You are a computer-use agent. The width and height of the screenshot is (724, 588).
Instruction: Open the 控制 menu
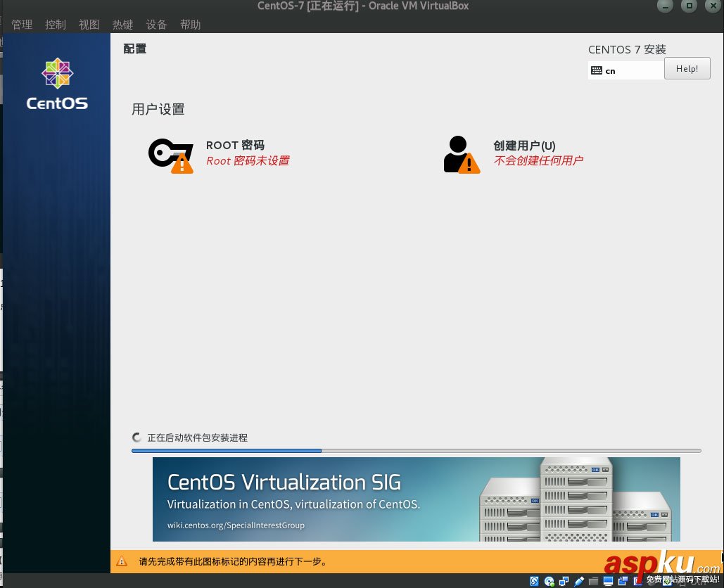click(x=56, y=24)
